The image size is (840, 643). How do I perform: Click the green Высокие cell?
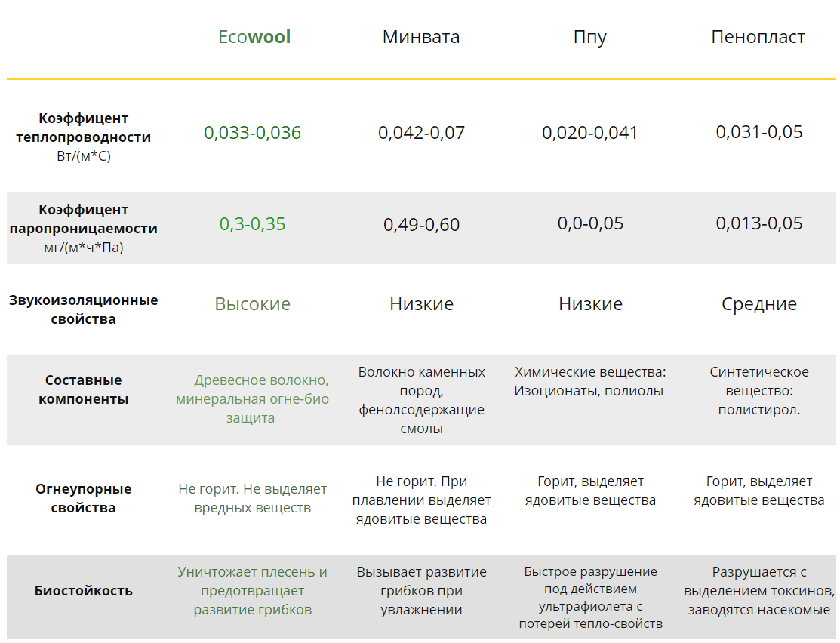[x=252, y=304]
